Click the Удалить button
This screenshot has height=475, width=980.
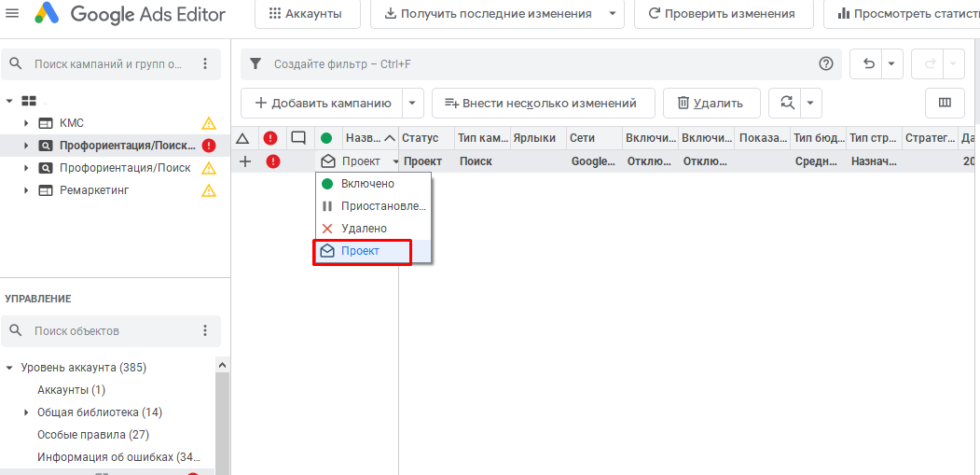pos(711,104)
